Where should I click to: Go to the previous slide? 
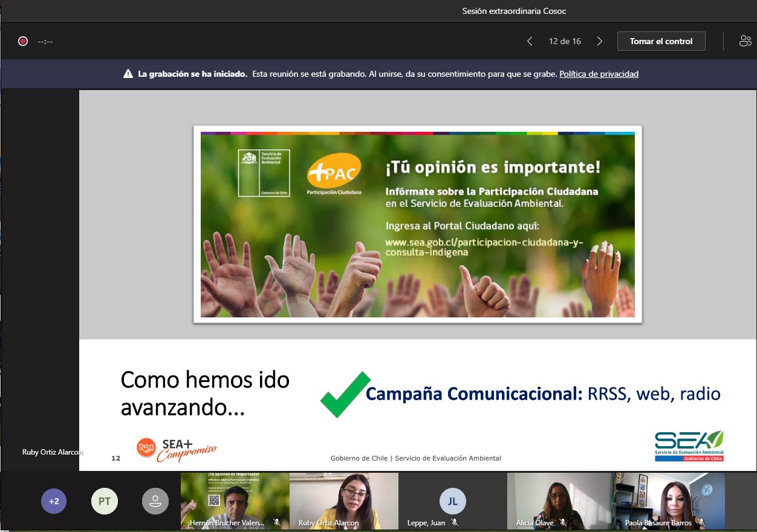point(530,41)
